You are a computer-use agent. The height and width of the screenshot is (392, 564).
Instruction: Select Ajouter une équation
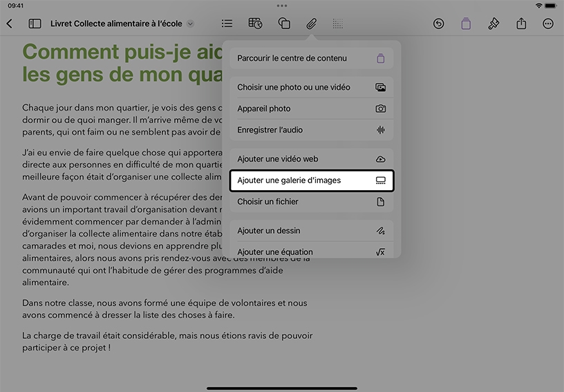pos(312,251)
